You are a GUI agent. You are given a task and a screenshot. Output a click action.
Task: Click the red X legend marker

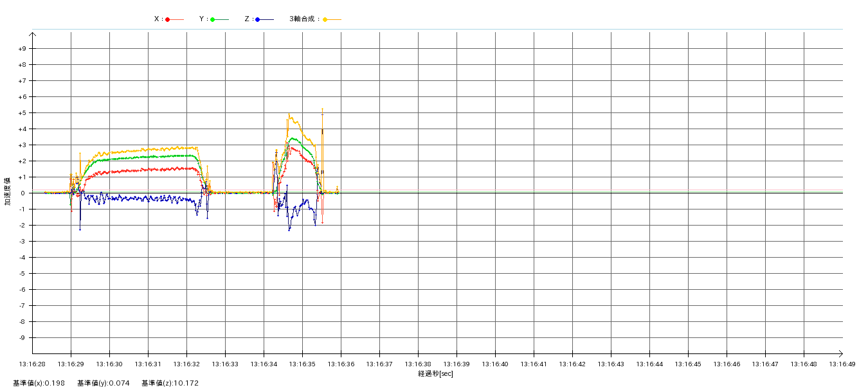pyautogui.click(x=168, y=20)
